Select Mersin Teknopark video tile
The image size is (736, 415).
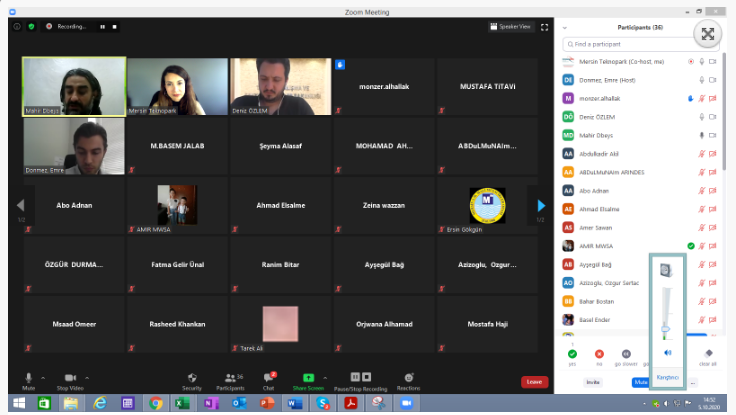[177, 86]
